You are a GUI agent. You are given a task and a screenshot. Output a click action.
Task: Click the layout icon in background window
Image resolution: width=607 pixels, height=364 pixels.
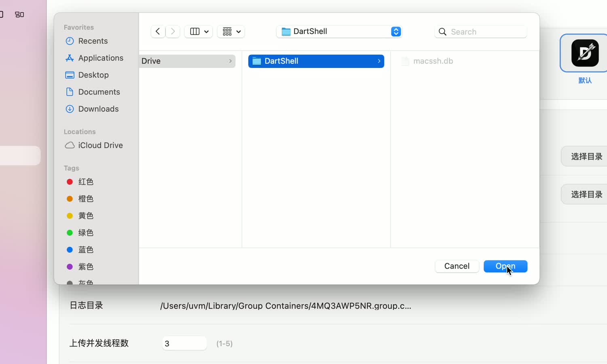coord(19,15)
